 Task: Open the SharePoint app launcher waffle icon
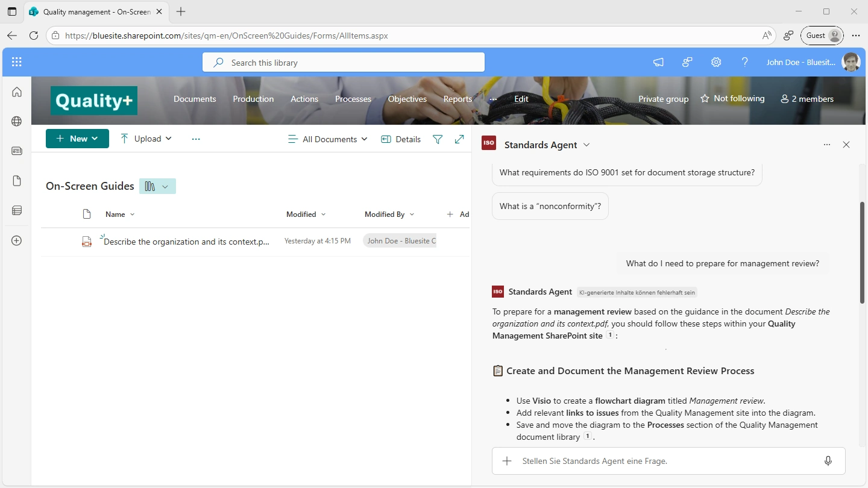coord(17,62)
